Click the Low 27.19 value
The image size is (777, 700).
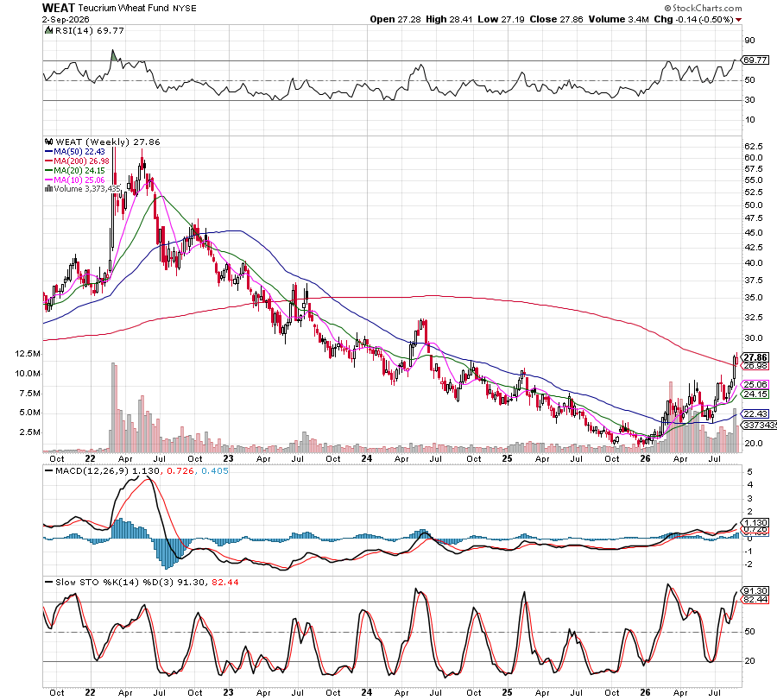[x=501, y=19]
